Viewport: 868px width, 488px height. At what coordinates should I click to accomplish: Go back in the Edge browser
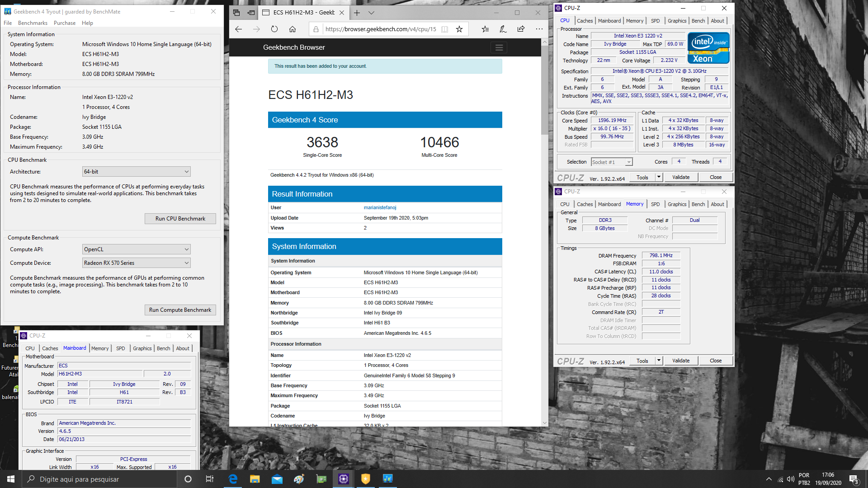pos(238,29)
